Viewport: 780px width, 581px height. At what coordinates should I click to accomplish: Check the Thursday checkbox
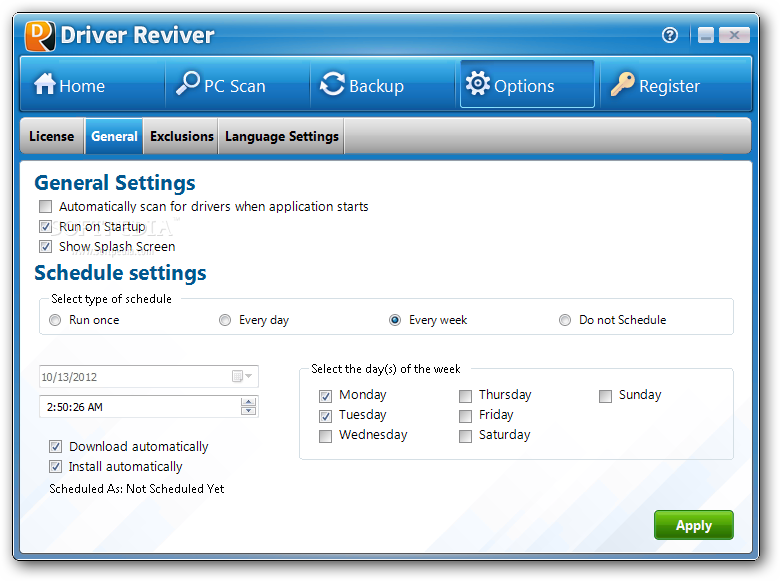coord(465,396)
